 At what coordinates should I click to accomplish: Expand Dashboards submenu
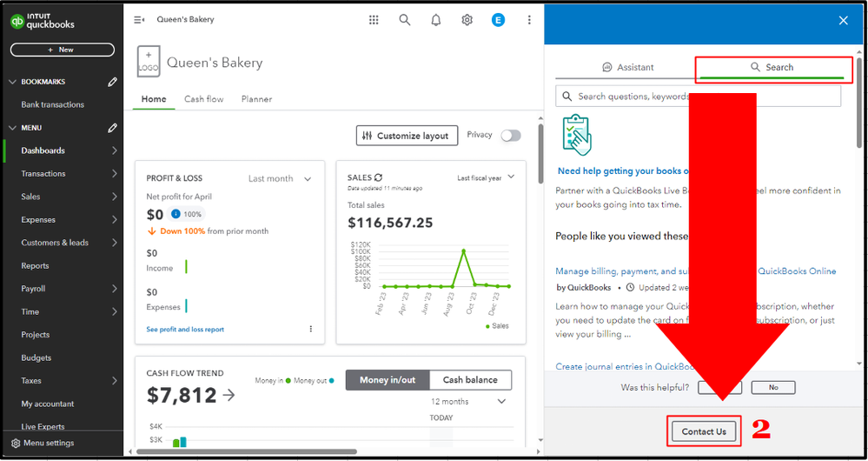[x=114, y=150]
